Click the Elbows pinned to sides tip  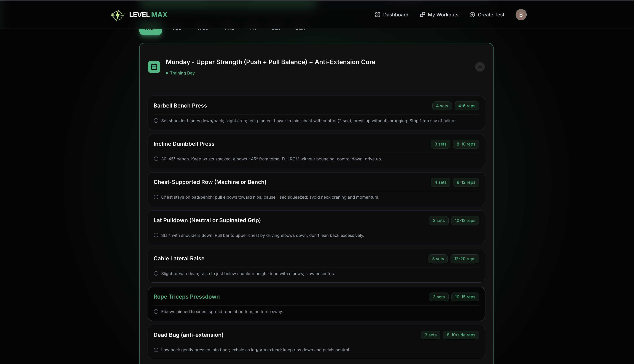point(222,312)
